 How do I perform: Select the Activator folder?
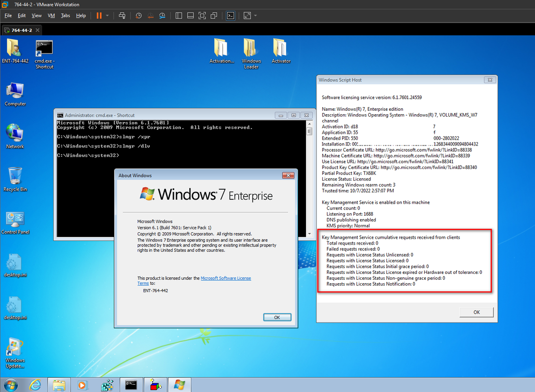pos(281,51)
